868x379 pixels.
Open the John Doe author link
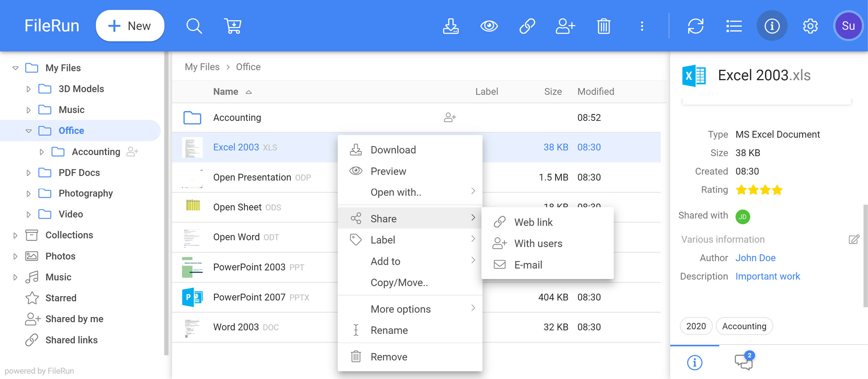(x=755, y=257)
